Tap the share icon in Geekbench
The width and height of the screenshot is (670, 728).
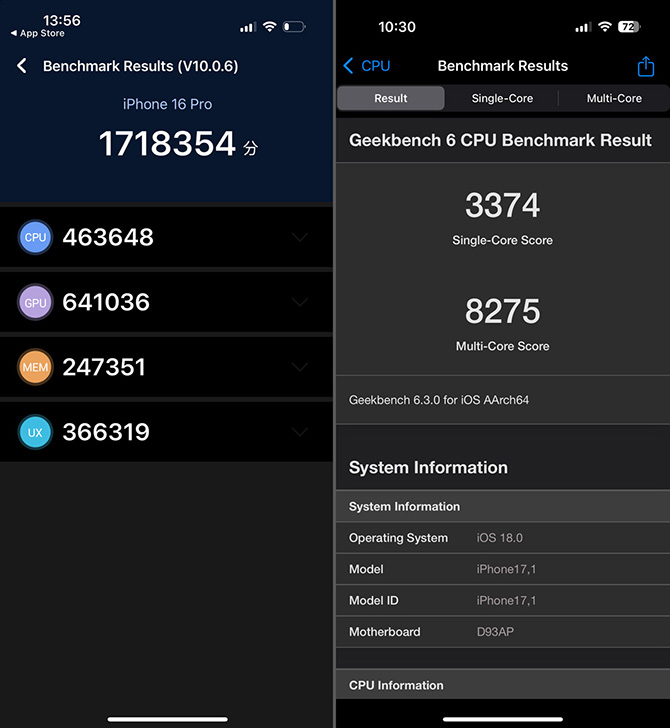(x=645, y=66)
